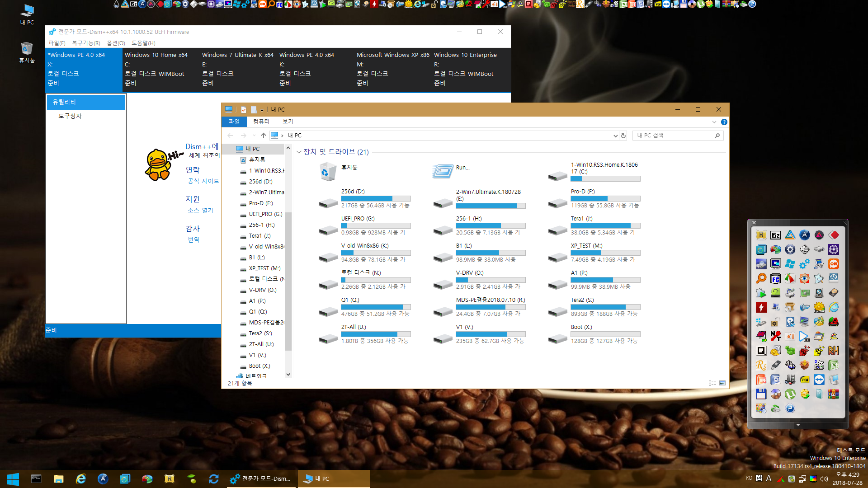The image size is (868, 488).
Task: Click the orange ON icon in launcher panel
Action: click(x=833, y=264)
